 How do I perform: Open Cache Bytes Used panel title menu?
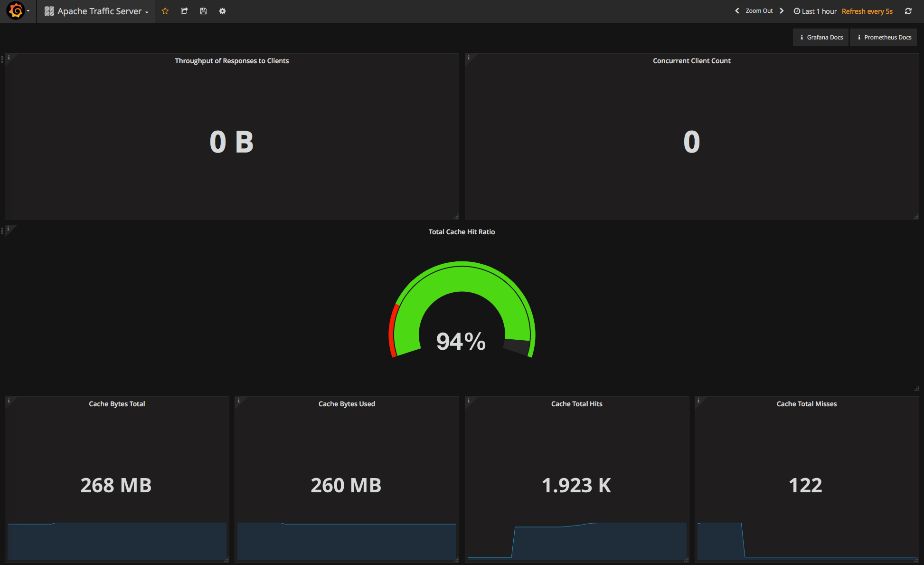[x=347, y=404]
